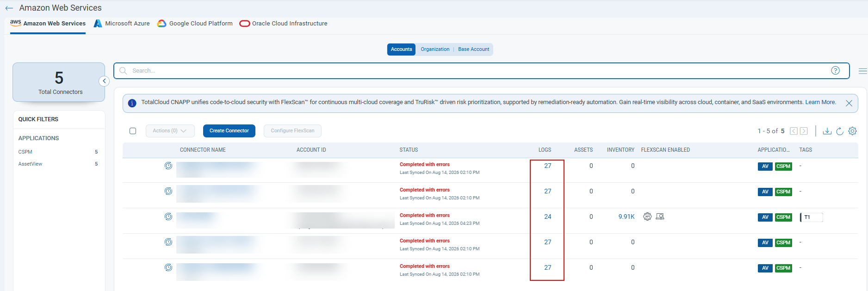Click the TAGS column header
868x291 pixels.
coord(806,150)
